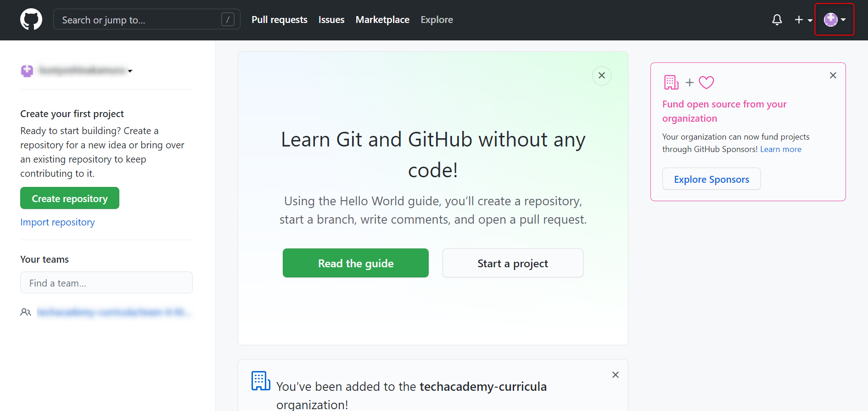The image size is (868, 411).
Task: Dismiss the Fund open source card
Action: tap(833, 75)
